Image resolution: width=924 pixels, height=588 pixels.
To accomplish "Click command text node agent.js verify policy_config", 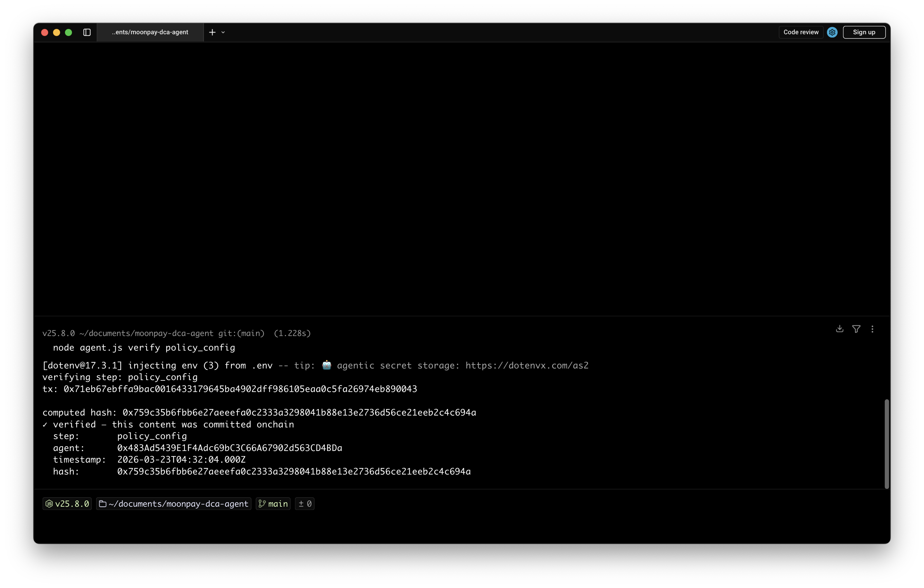I will (x=144, y=348).
